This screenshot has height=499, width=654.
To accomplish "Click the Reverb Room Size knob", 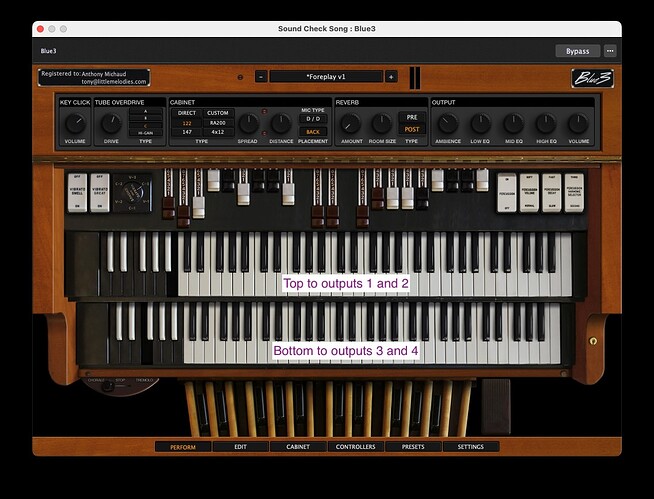I will 382,123.
